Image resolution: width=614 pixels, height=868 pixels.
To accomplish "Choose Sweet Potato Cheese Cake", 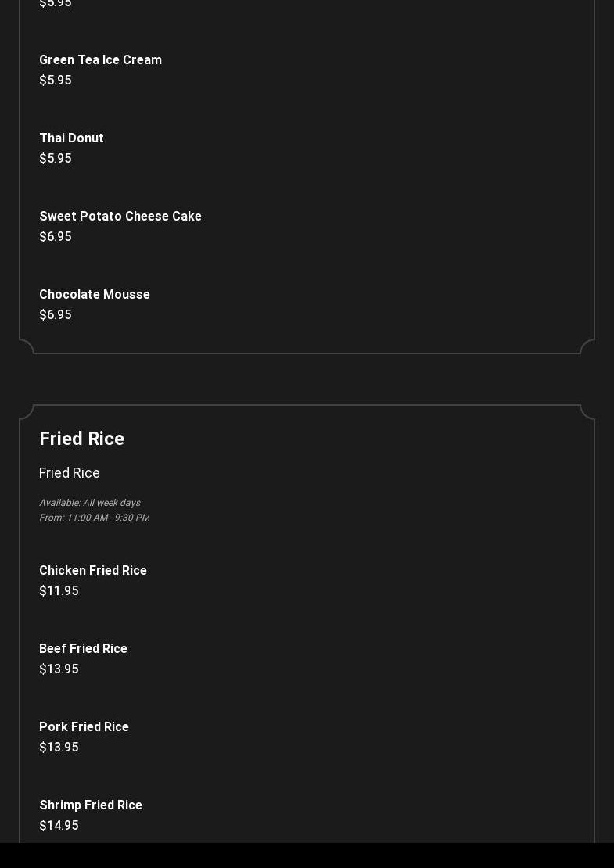I will click(x=120, y=216).
